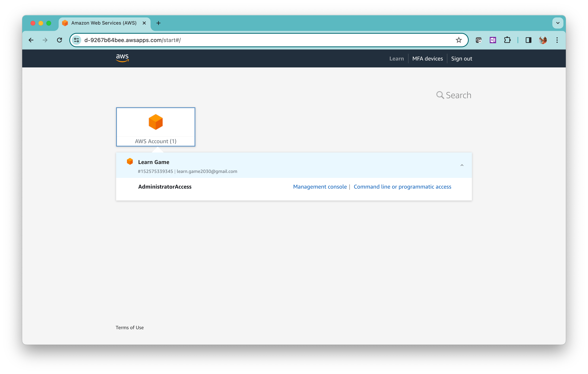Click the Learn Game account cube icon

[x=130, y=161]
